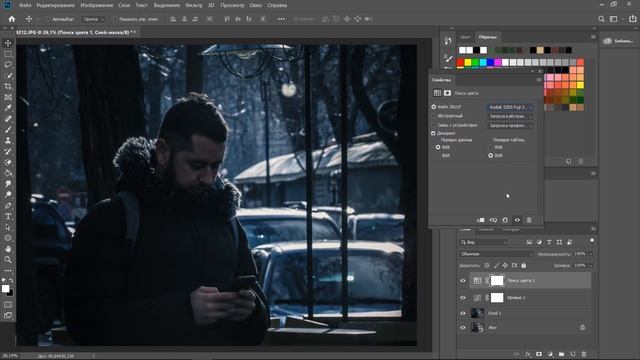The height and width of the screenshot is (360, 640).
Task: Open the Properties panel menu
Action: coord(539,80)
